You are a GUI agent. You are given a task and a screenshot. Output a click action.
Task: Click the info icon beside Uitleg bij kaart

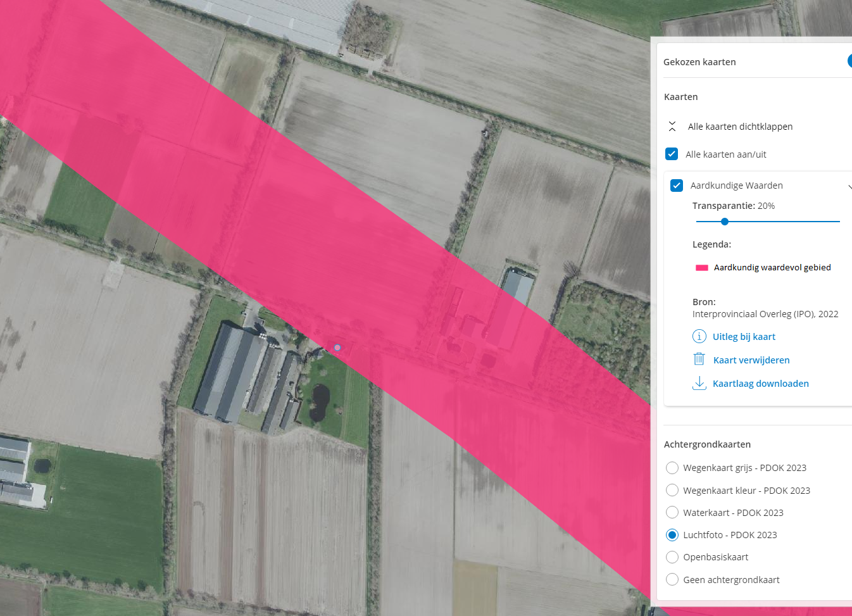(699, 336)
